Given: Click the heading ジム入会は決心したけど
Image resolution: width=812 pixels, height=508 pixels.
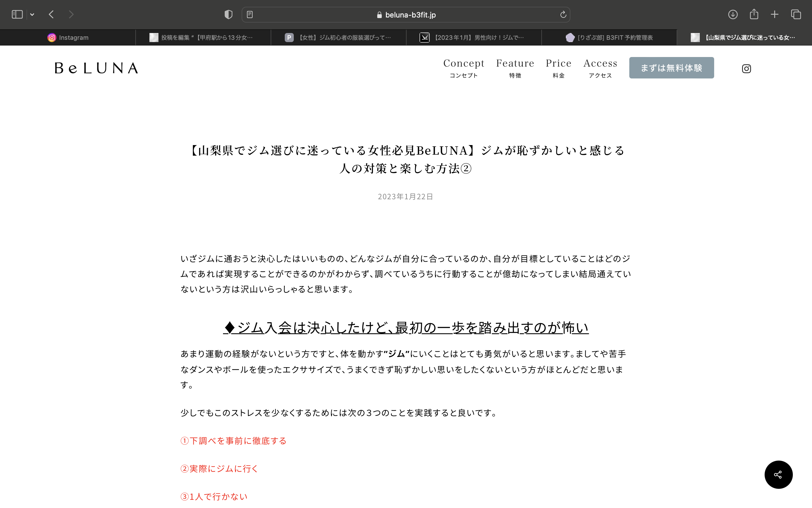Looking at the screenshot, I should coord(406,328).
